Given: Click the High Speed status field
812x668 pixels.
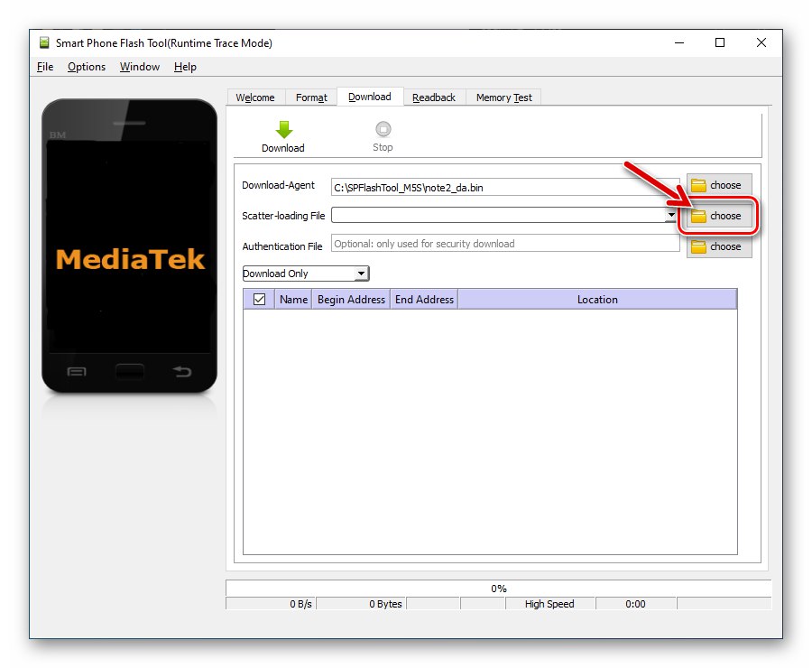Looking at the screenshot, I should pos(550,604).
